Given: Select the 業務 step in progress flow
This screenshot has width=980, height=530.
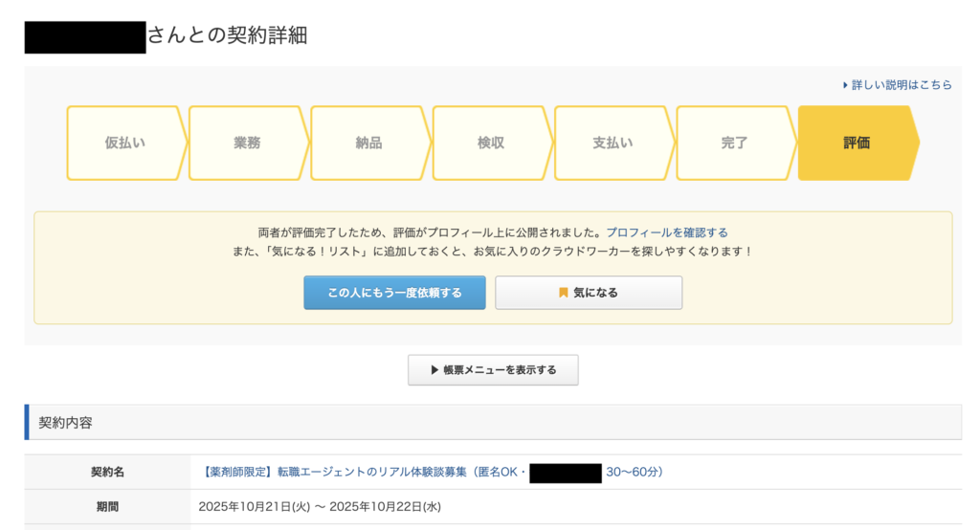Looking at the screenshot, I should [x=247, y=144].
